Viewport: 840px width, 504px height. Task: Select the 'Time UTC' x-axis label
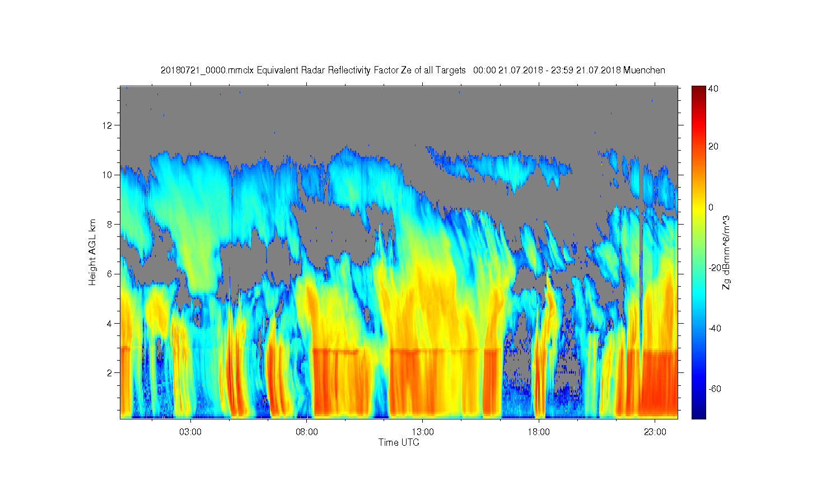tap(399, 442)
